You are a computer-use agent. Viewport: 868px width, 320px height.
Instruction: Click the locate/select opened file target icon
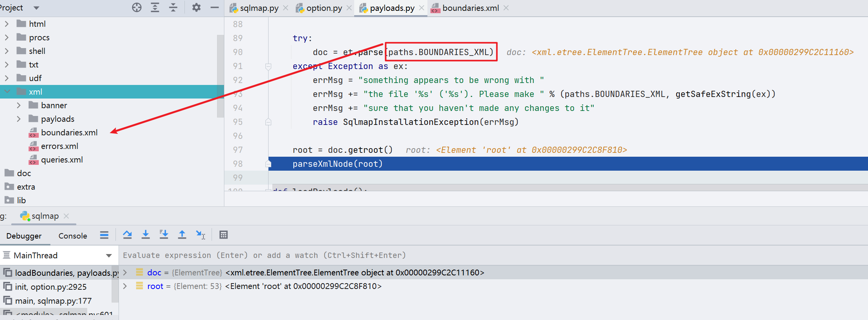[137, 7]
